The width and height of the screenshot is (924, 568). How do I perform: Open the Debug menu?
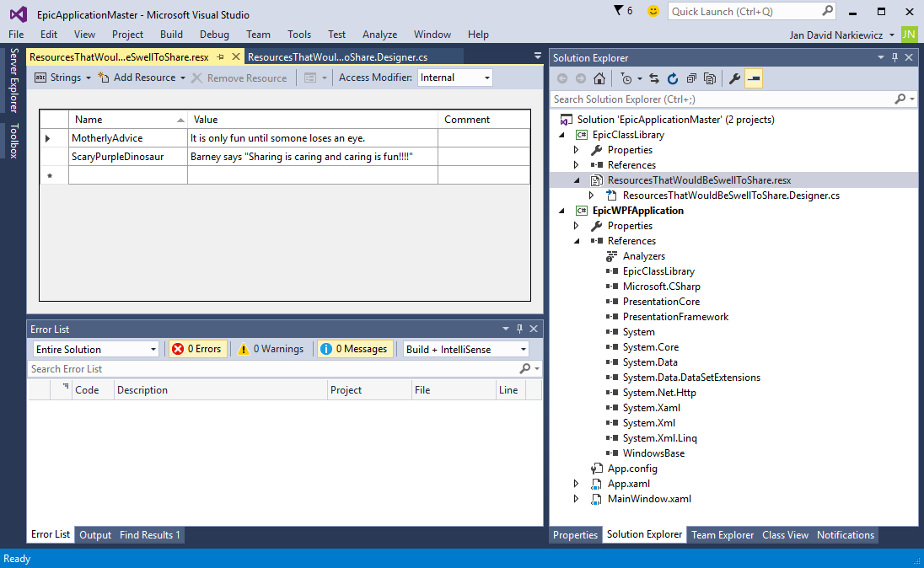click(x=214, y=35)
